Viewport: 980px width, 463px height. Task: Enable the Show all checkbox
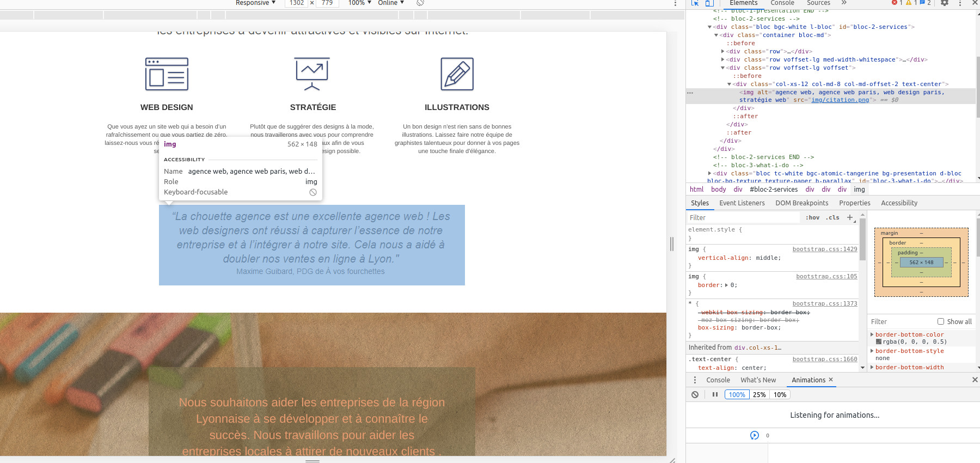[941, 321]
